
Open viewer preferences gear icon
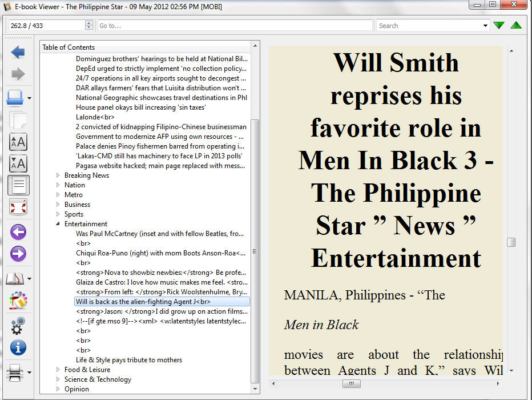[x=18, y=326]
